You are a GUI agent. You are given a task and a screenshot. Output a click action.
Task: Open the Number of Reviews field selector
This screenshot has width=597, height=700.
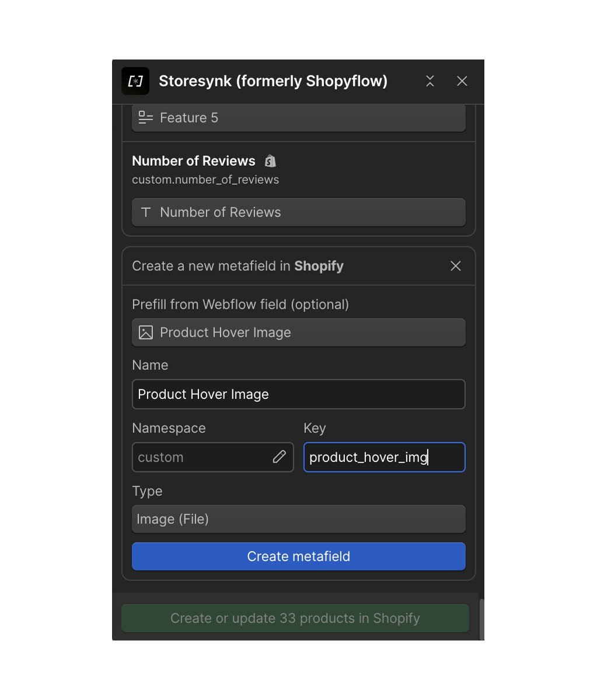(299, 212)
